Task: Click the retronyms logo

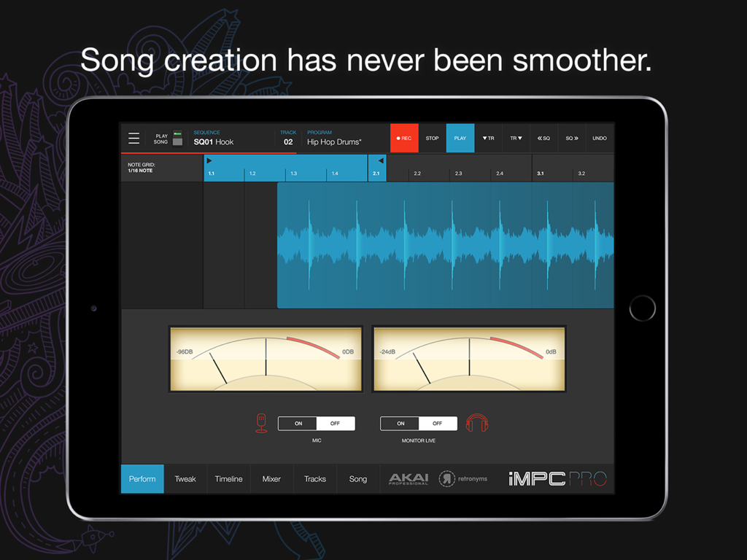Action: (x=462, y=479)
